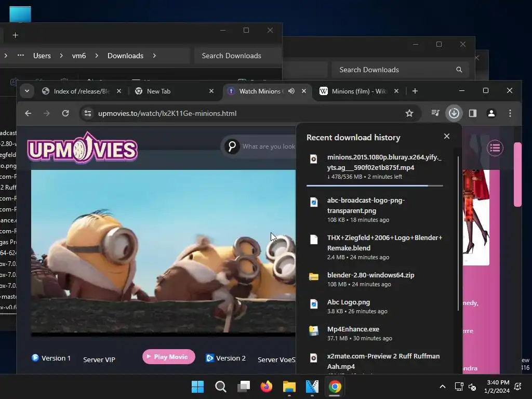Viewport: 532px width, 399px height.
Task: Switch to Minions (film) Wikipedia tab
Action: point(359,91)
